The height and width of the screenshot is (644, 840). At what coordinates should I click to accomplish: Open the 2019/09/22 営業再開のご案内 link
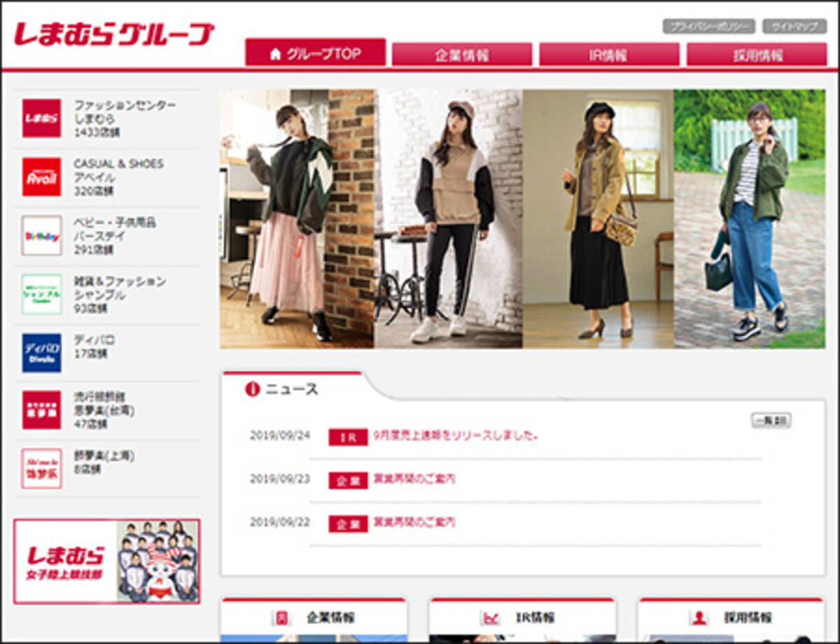pyautogui.click(x=414, y=522)
